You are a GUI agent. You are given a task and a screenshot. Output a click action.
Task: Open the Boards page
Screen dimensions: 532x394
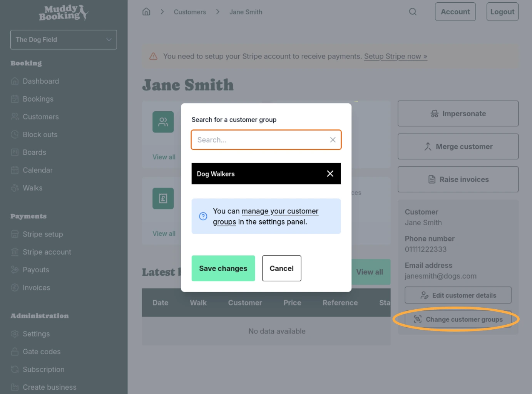tap(34, 152)
